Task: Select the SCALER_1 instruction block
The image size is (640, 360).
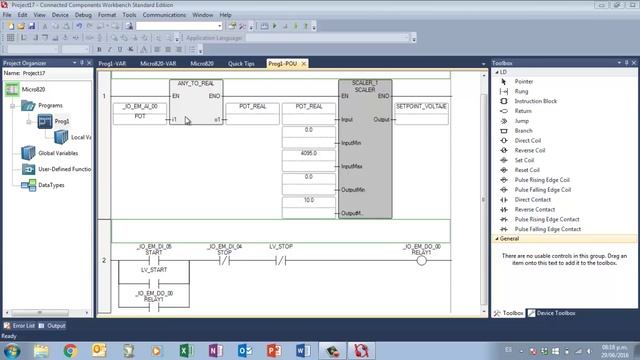Action: point(365,149)
